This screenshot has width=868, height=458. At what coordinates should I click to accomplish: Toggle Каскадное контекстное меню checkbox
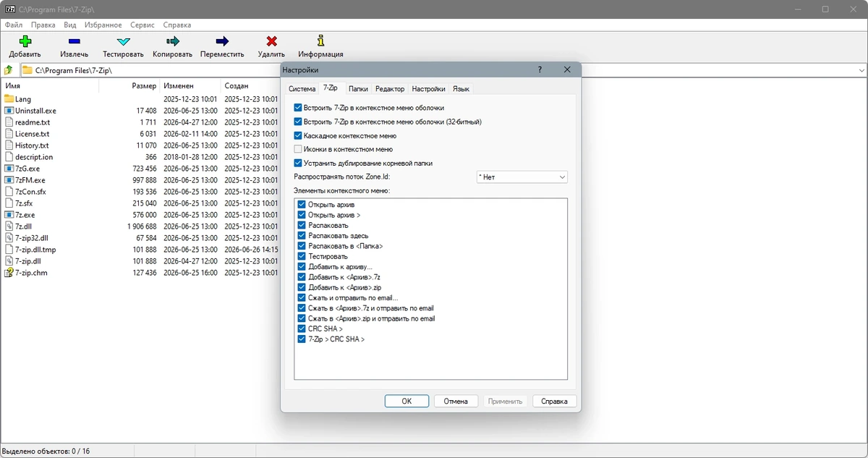[298, 135]
